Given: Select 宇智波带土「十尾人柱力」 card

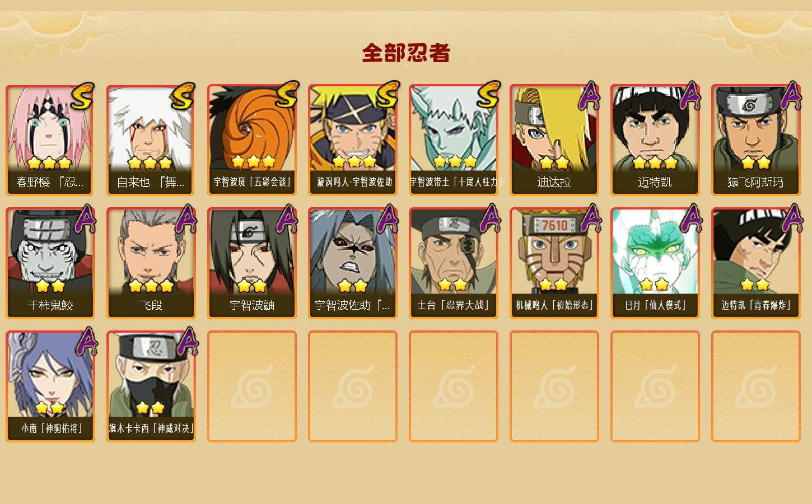Looking at the screenshot, I should pos(454,140).
